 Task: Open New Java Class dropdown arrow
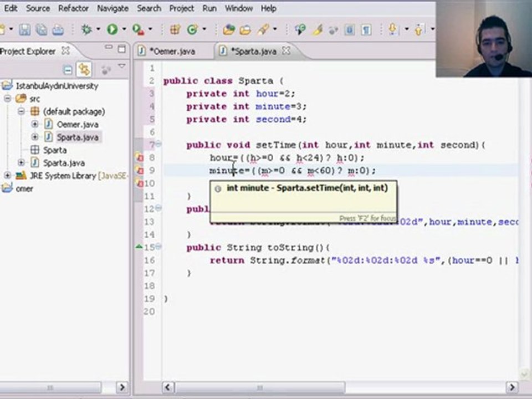click(x=204, y=29)
